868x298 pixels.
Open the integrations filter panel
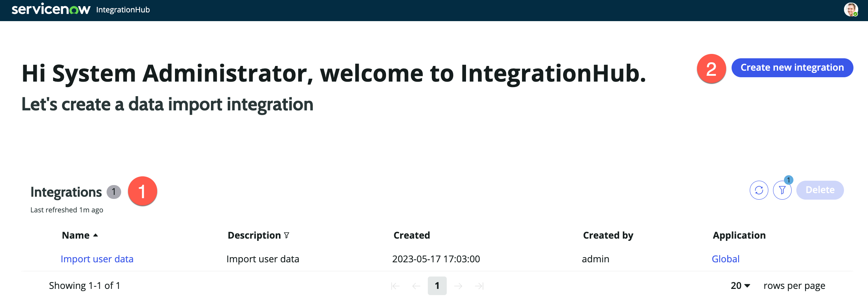coord(782,190)
